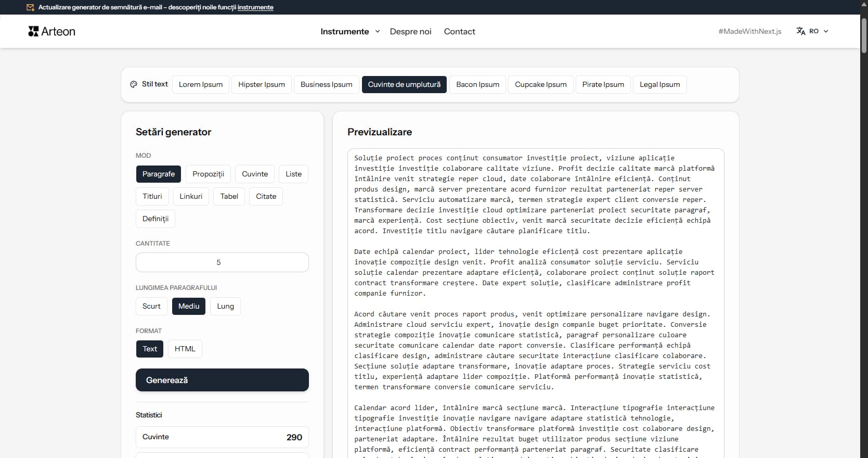Viewport: 868px width, 458px height.
Task: Click the Generează button
Action: (x=222, y=380)
